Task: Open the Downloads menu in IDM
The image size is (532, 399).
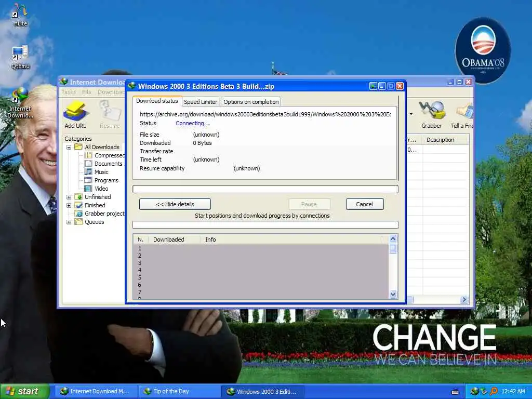Action: click(111, 92)
